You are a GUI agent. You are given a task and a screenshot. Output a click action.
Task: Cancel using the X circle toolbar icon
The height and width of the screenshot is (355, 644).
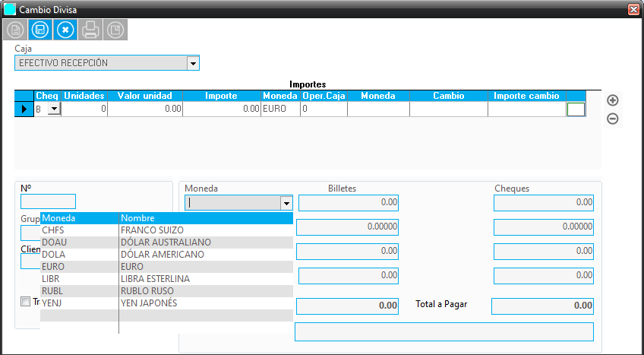click(65, 30)
